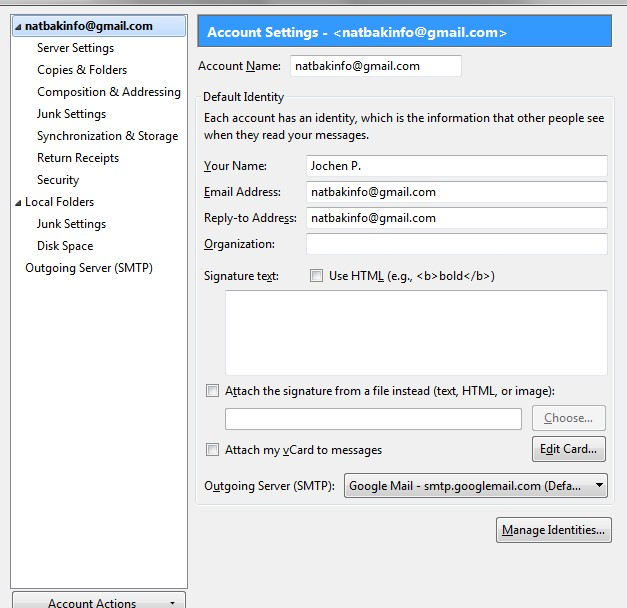This screenshot has width=627, height=608.
Task: Collapse the natbakinfo@gmail.com account tree
Action: pyautogui.click(x=18, y=27)
